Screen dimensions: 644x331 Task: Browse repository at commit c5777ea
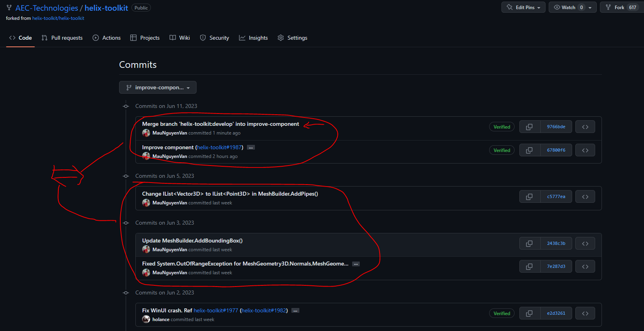tap(585, 196)
